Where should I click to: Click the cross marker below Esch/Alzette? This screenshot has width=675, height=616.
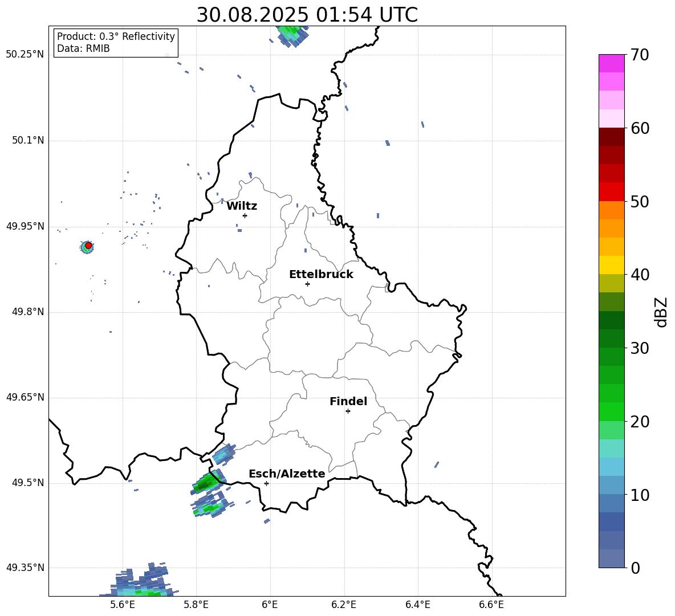point(266,483)
